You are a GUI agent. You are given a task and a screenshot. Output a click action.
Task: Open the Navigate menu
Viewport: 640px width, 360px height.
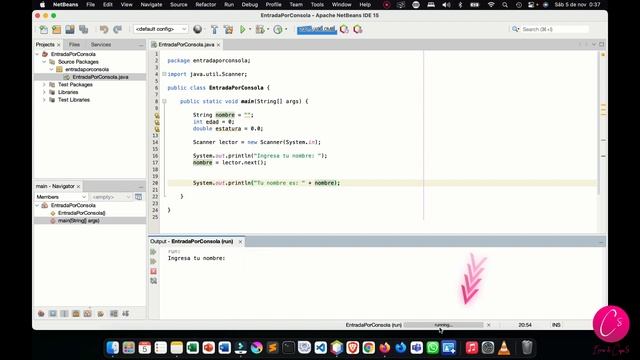151,4
